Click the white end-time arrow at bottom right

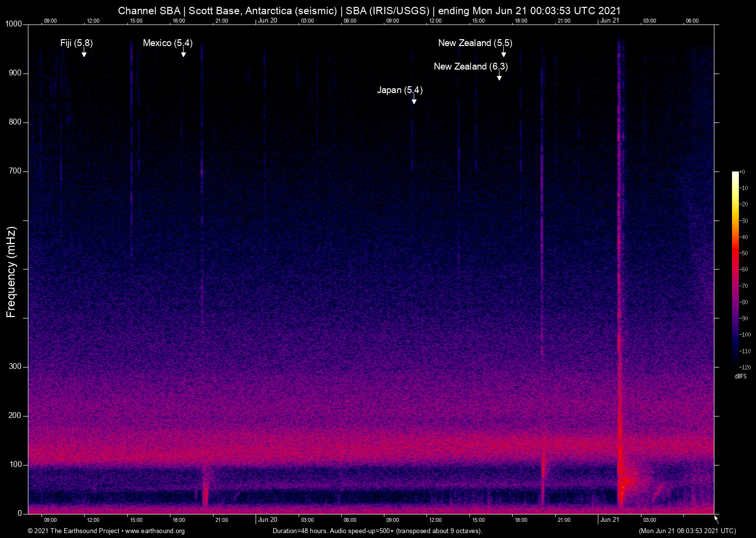point(716,519)
